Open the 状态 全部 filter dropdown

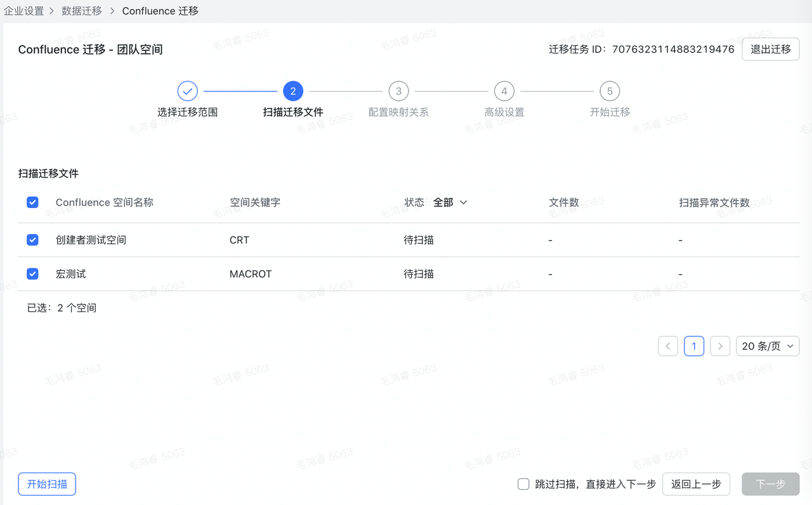(x=450, y=202)
